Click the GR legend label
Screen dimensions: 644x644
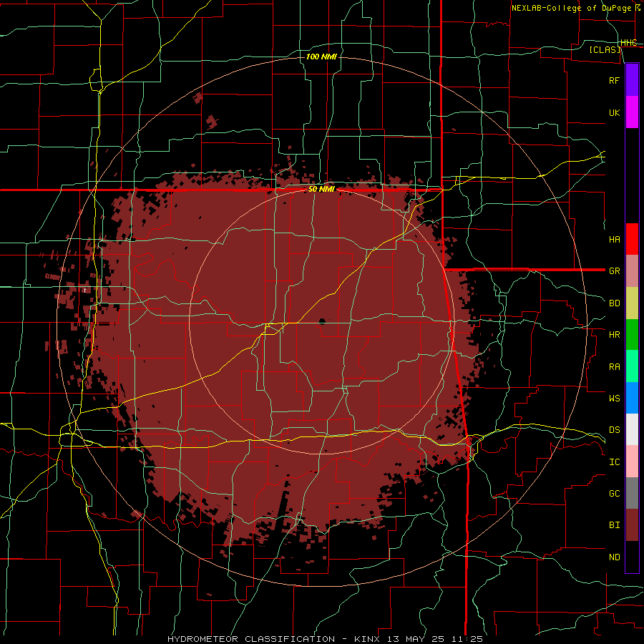tap(614, 271)
